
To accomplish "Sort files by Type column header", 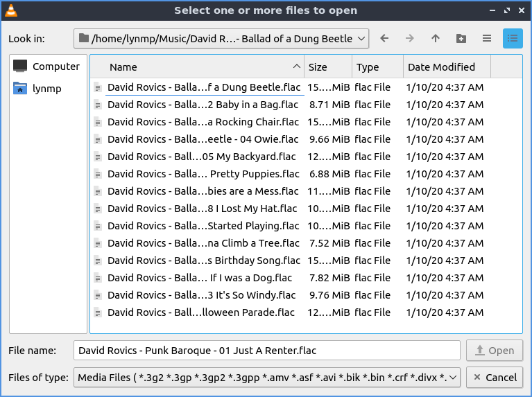I will pos(377,67).
